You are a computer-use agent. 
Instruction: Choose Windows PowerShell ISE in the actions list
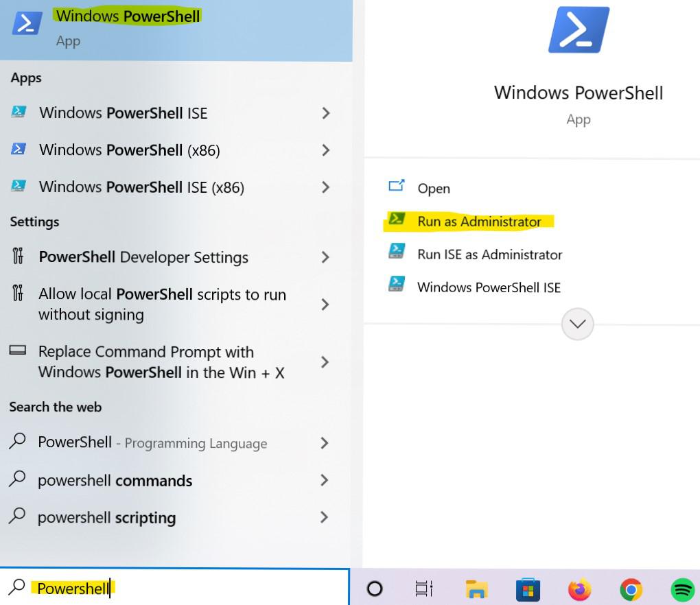click(489, 287)
